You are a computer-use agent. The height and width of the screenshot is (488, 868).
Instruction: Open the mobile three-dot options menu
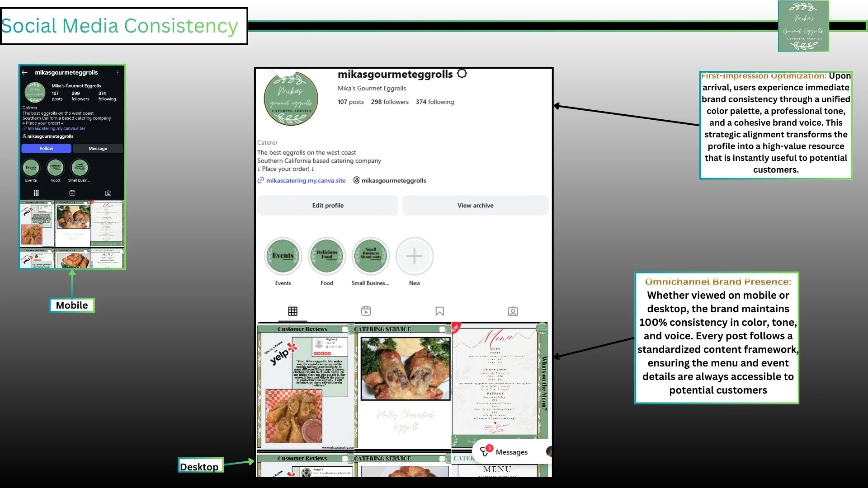click(x=118, y=72)
